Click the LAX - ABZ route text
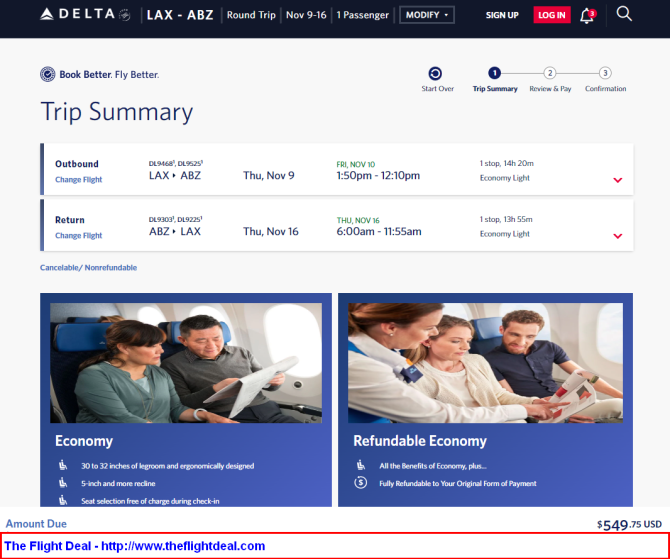Screen dimensions: 670x559 click(x=180, y=15)
